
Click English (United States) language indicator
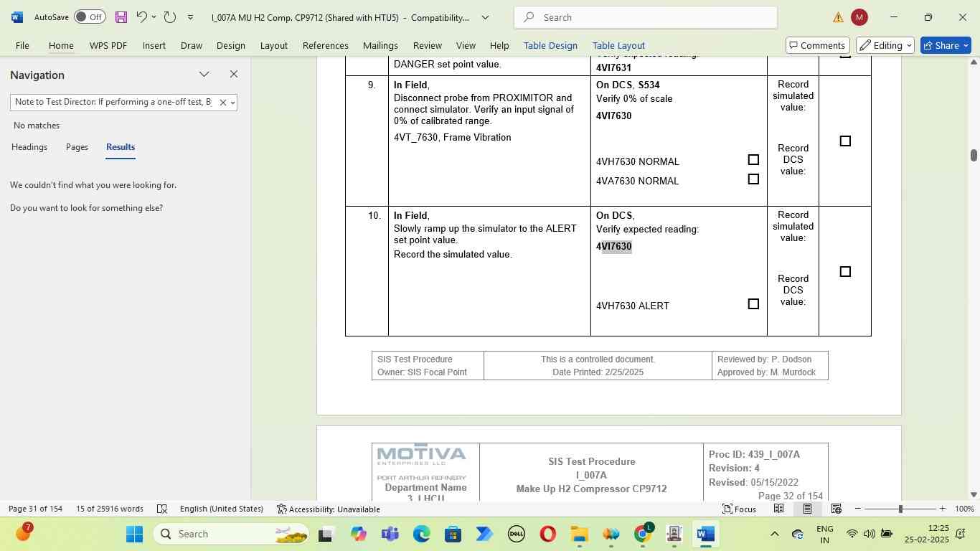pyautogui.click(x=222, y=509)
